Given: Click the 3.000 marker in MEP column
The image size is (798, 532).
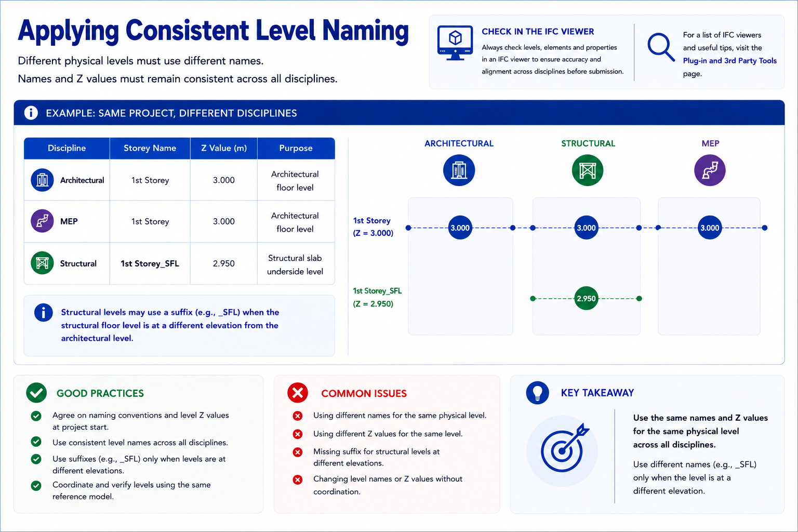Looking at the screenshot, I should click(710, 228).
